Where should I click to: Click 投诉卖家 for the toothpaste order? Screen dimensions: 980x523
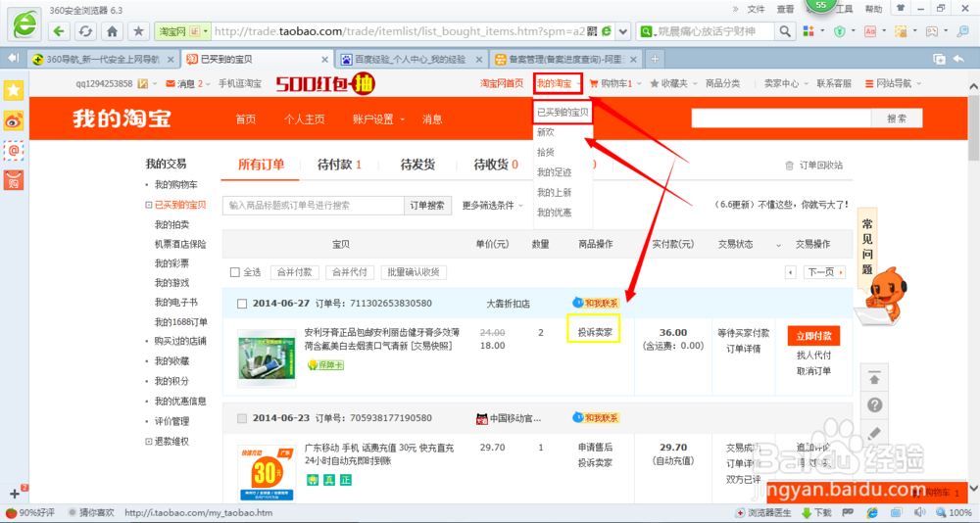595,333
